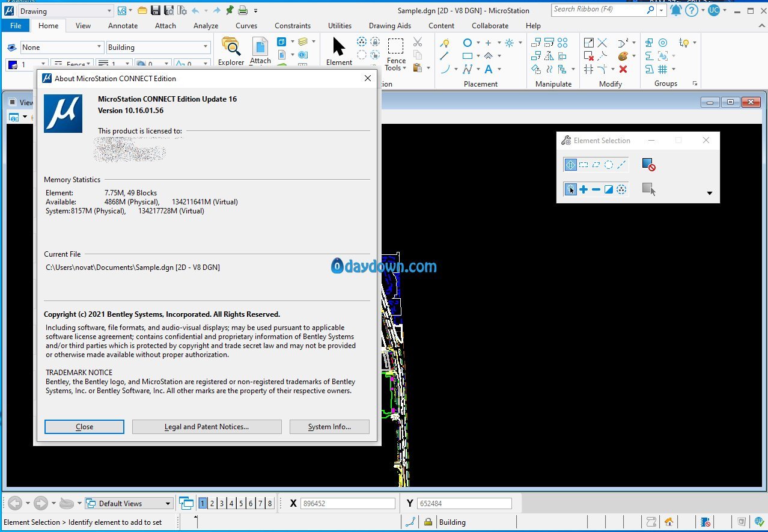768x532 pixels.
Task: Click the Help question mark icon
Action: point(691,10)
